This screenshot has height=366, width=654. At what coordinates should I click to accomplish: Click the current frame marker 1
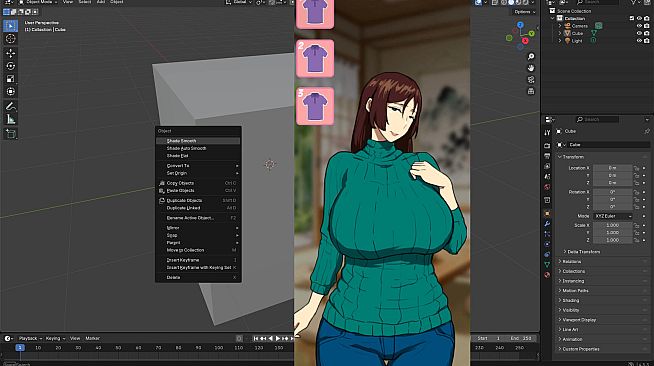(20, 347)
